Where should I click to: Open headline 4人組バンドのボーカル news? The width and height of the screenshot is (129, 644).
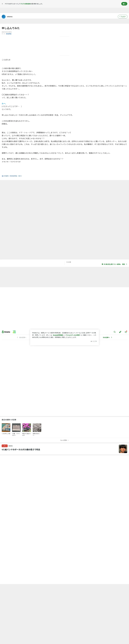[21, 450]
